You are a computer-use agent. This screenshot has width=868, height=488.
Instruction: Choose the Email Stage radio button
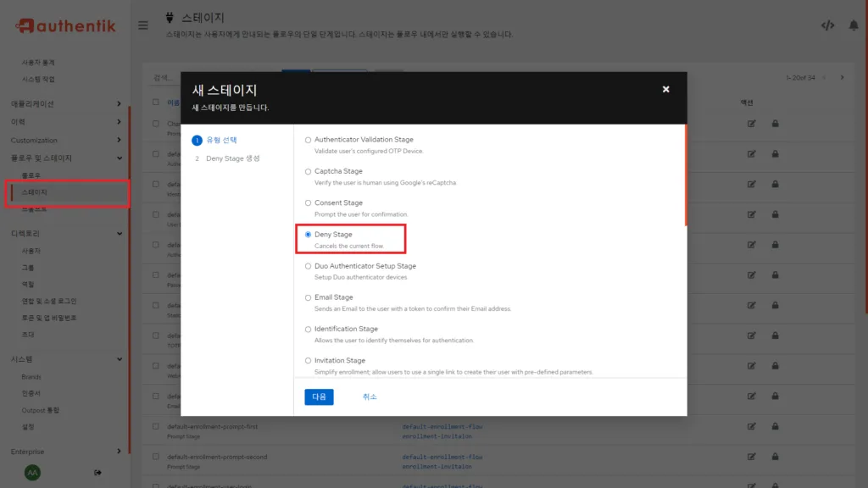point(308,297)
